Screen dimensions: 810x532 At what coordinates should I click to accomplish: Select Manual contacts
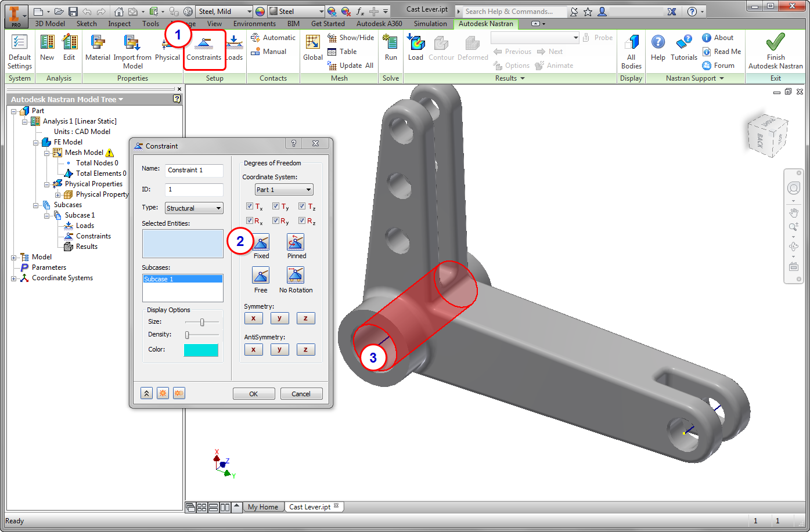click(268, 52)
